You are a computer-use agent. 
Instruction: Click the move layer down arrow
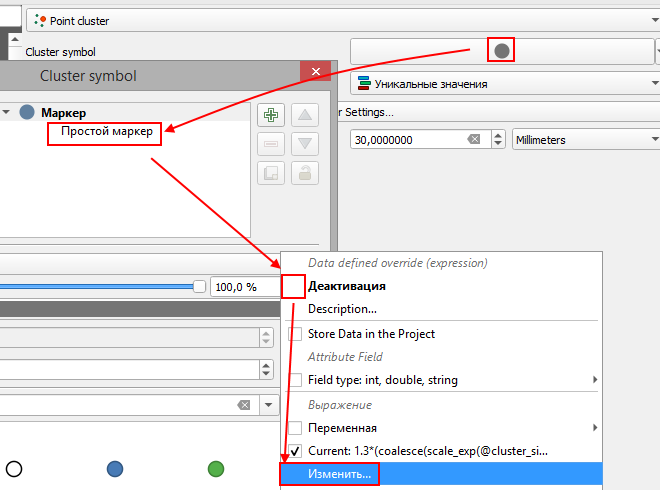pos(305,144)
